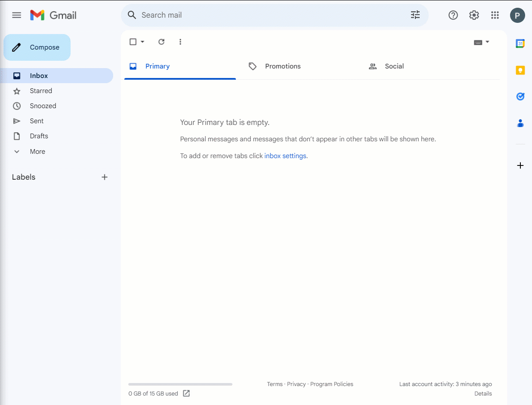Image resolution: width=532 pixels, height=405 pixels.
Task: Open Google Keep in the side panel
Action: click(x=520, y=70)
